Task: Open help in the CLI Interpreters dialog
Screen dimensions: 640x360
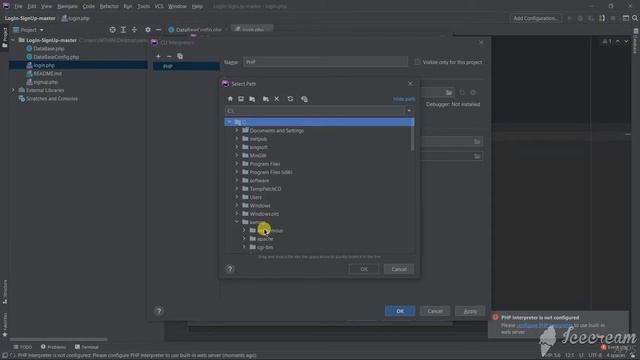Action: tap(159, 311)
